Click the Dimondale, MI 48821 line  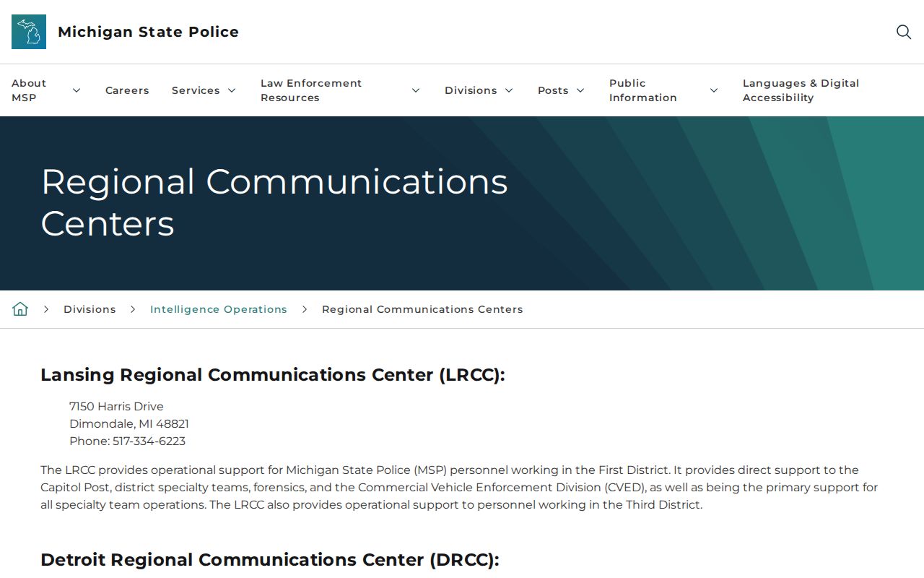(x=129, y=423)
